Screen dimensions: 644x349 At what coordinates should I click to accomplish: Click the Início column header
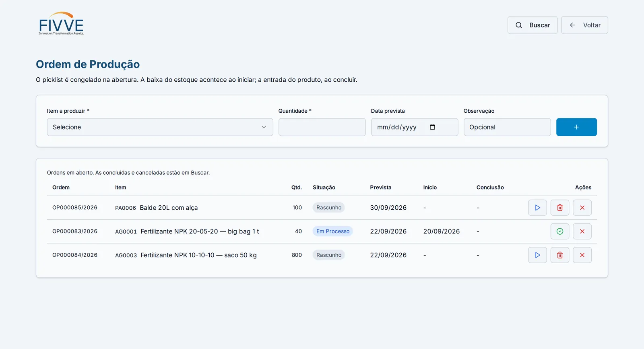tap(430, 188)
